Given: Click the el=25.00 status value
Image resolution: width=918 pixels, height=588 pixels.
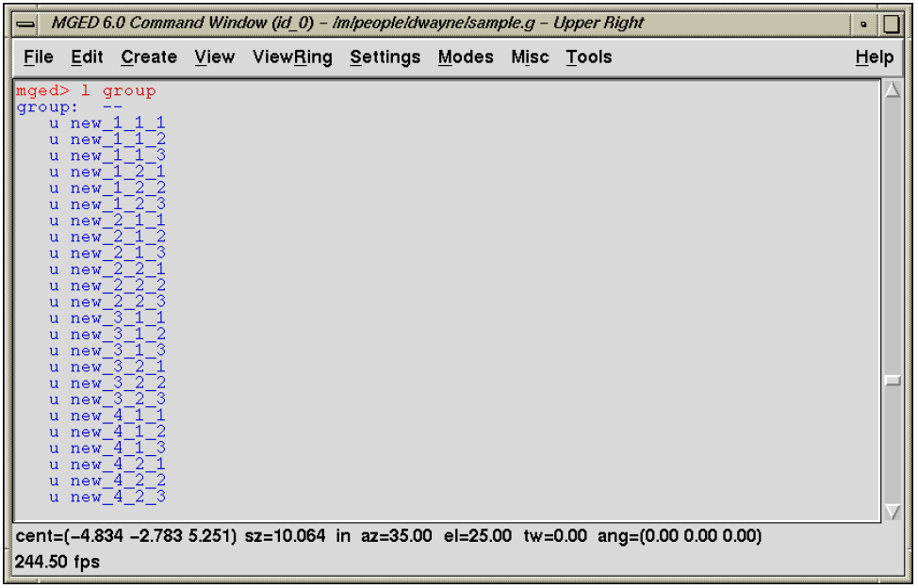Looking at the screenshot, I should 477,536.
